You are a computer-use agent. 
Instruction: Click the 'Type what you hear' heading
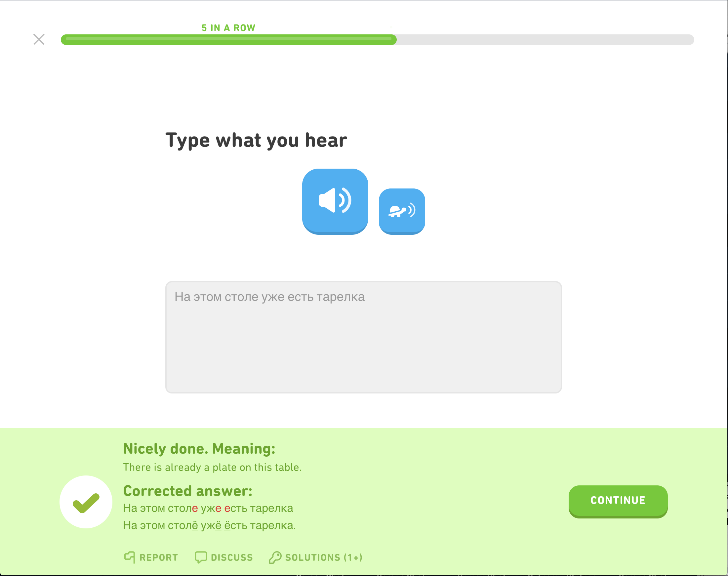click(x=256, y=139)
